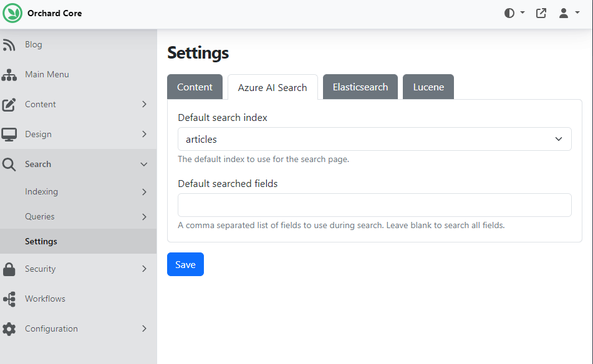Click the Security padlock icon
593x364 pixels.
(9, 269)
